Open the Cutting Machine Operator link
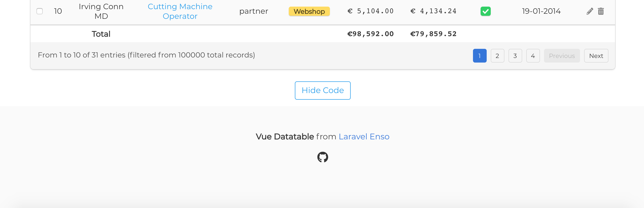 pyautogui.click(x=180, y=11)
